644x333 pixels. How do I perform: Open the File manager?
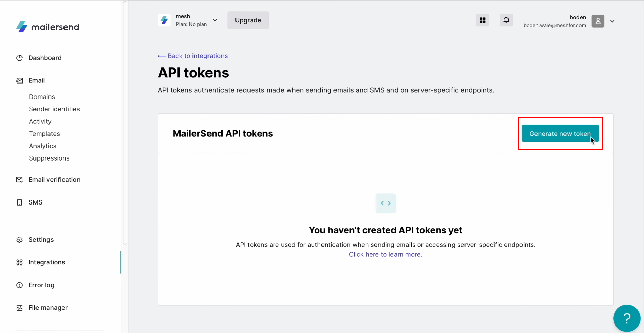coord(48,308)
